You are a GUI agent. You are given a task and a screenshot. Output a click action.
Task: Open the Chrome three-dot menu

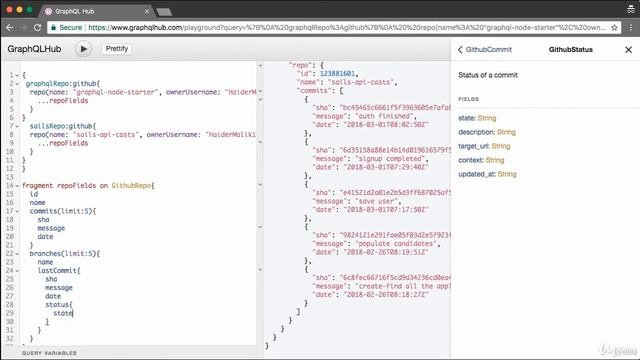pyautogui.click(x=631, y=28)
